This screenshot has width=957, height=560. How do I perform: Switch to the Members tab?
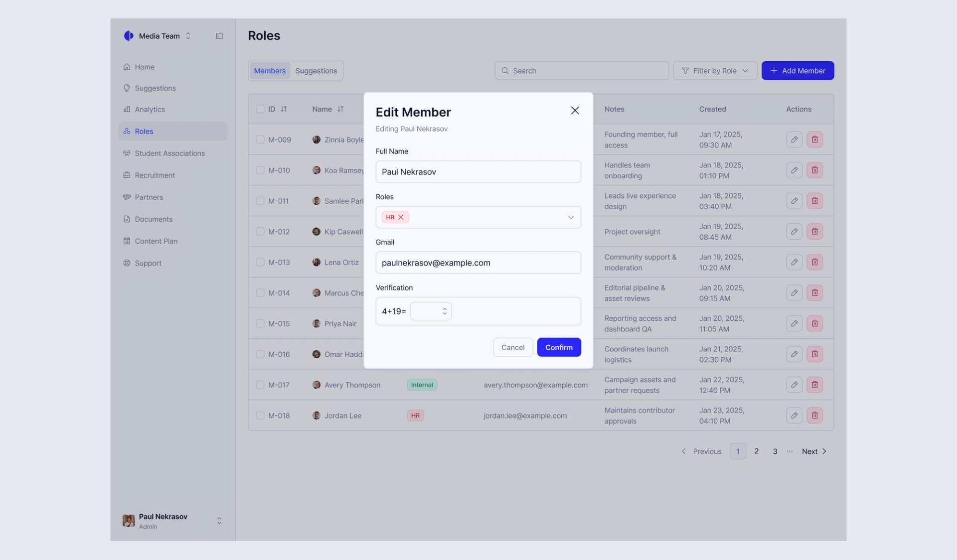270,71
